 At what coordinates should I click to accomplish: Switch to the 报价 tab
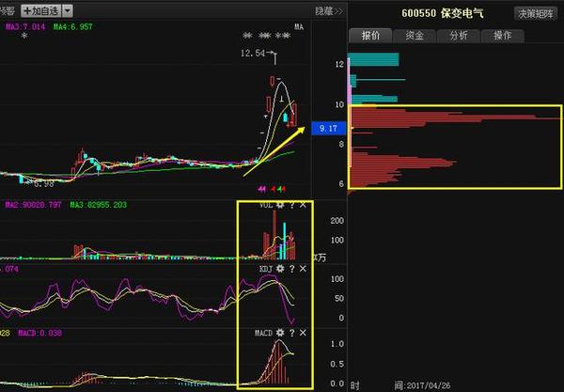click(370, 36)
